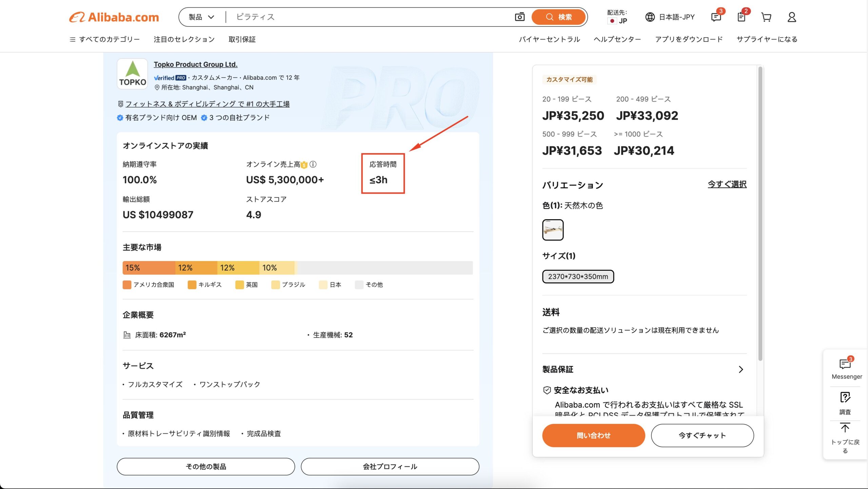Click the カスタマイズ可能 tag

coord(569,79)
